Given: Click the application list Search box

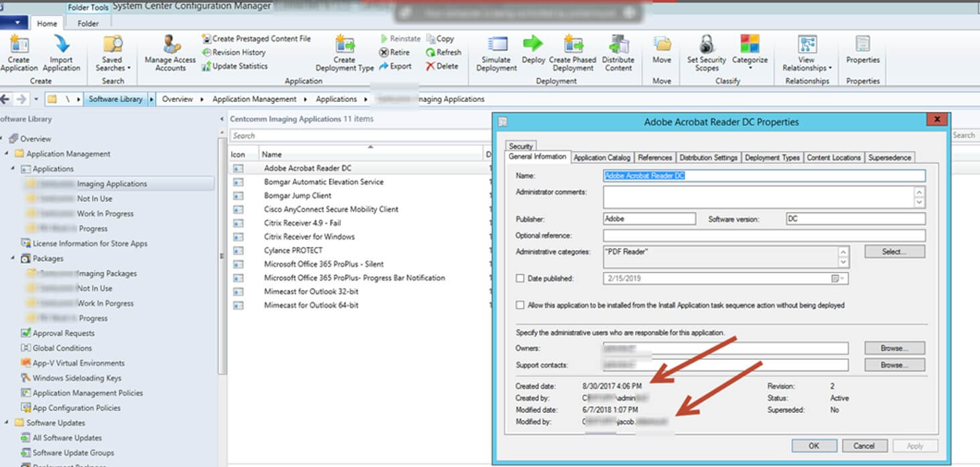Looking at the screenshot, I should [x=360, y=135].
